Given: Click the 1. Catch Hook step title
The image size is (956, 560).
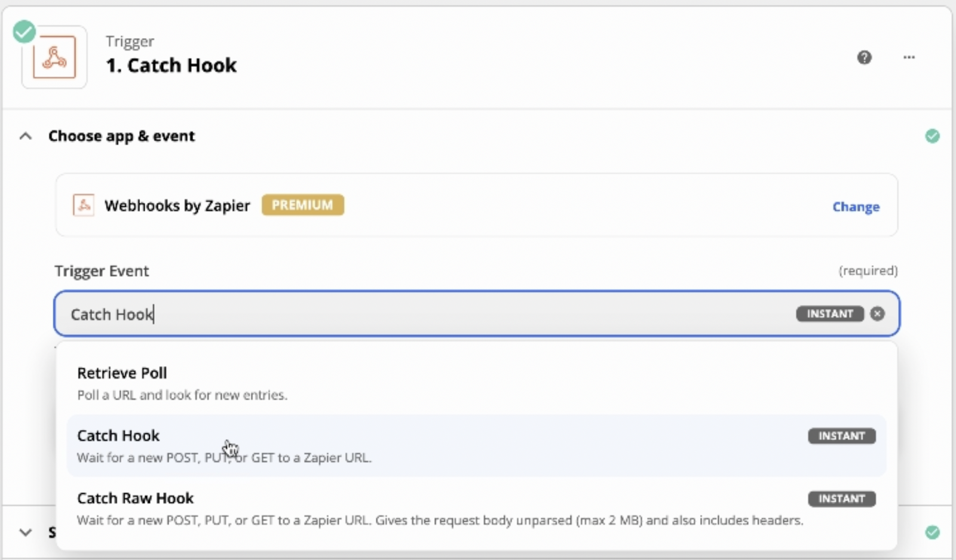Looking at the screenshot, I should coord(171,65).
